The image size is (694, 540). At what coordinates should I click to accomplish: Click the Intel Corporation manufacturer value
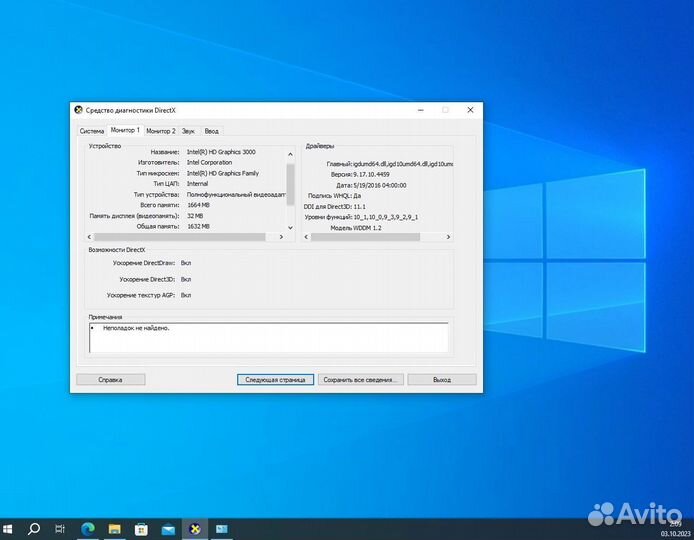coord(209,162)
